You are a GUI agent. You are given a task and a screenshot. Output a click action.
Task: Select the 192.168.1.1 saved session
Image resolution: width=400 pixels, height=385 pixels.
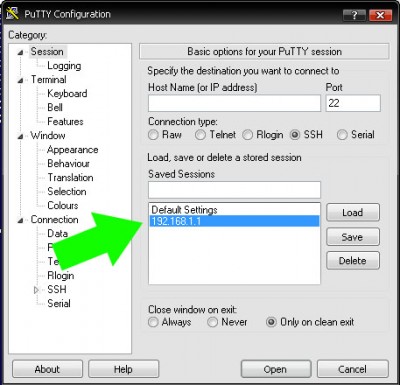pos(234,221)
